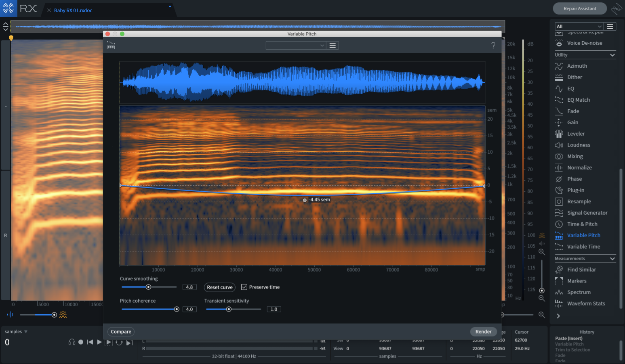Click the horizontal time zoom-in magnifier
This screenshot has height=364, width=625.
tap(542, 315)
